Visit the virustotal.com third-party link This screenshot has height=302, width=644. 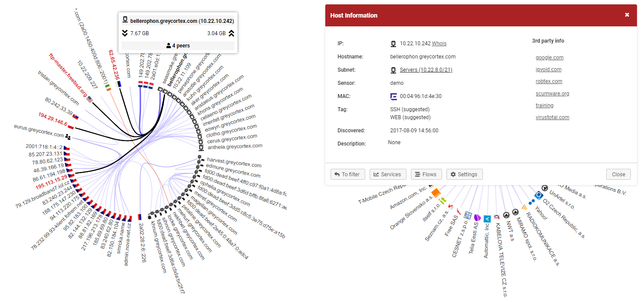tap(553, 117)
